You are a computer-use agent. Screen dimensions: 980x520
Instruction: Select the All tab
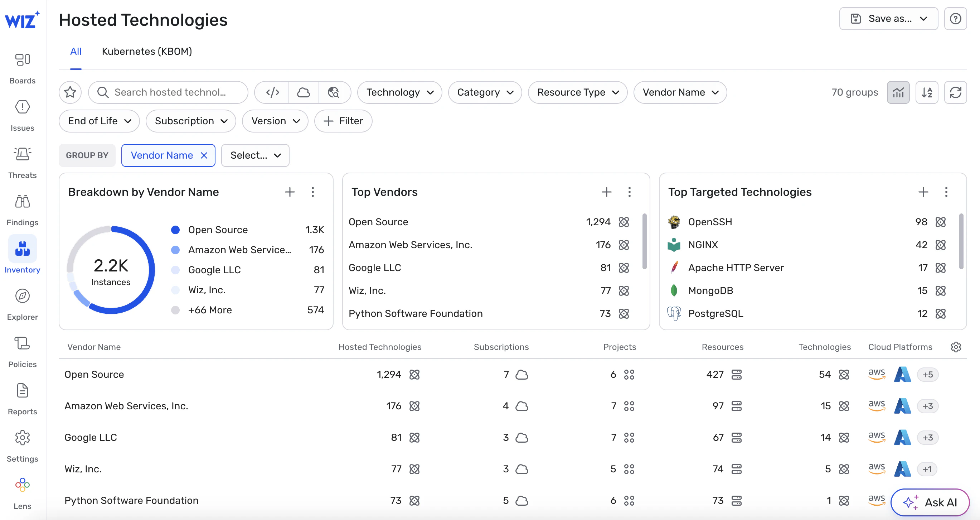coord(75,51)
